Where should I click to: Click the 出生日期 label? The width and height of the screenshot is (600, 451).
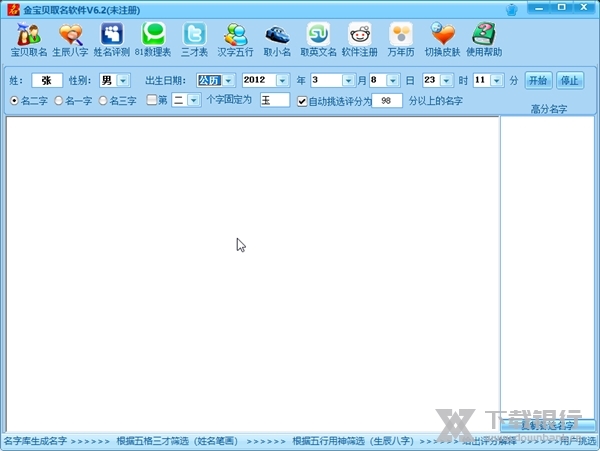click(165, 80)
